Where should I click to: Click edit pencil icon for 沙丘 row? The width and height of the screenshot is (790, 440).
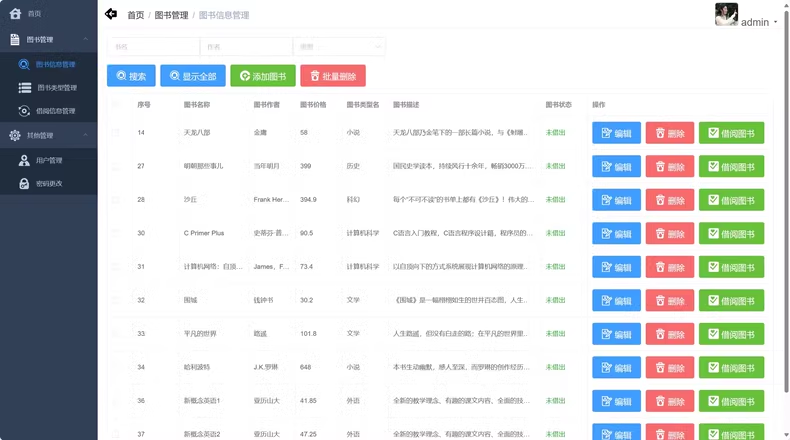[607, 200]
